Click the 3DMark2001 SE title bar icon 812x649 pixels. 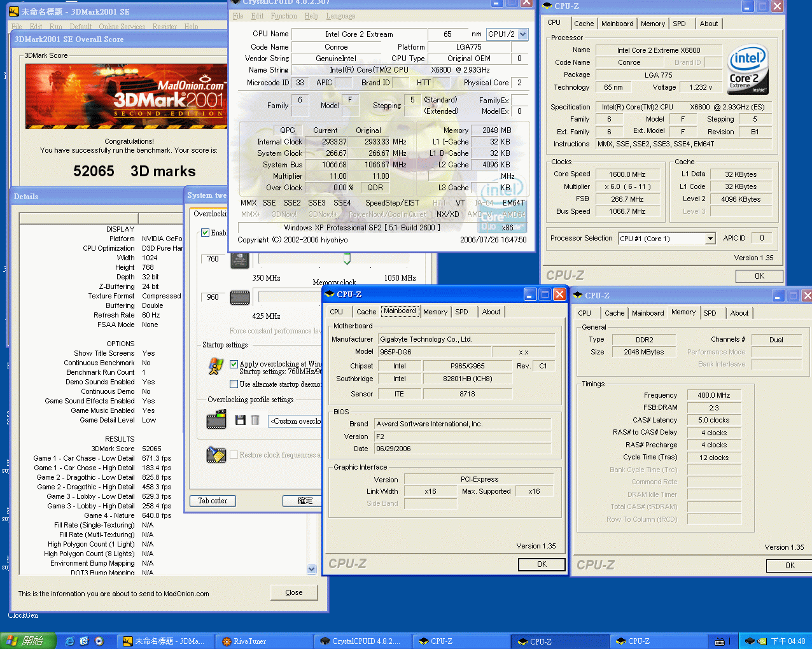(x=13, y=11)
